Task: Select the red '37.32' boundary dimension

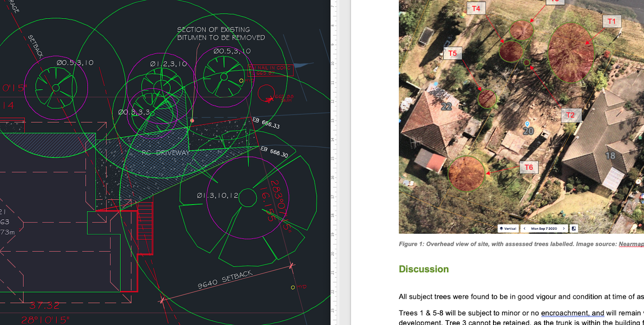Action: (44, 306)
